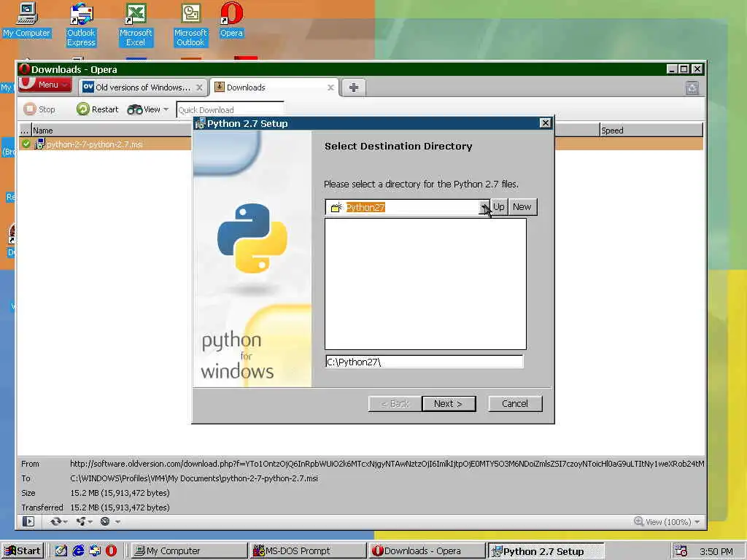
Task: Open My Computer desktop icon
Action: click(27, 20)
